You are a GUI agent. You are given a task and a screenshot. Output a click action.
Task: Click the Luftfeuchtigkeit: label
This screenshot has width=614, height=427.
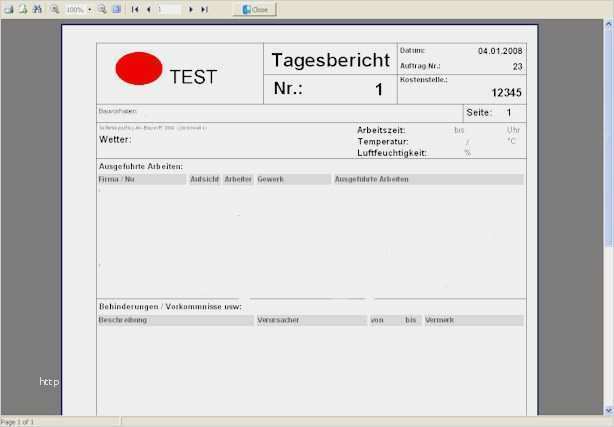coord(392,153)
